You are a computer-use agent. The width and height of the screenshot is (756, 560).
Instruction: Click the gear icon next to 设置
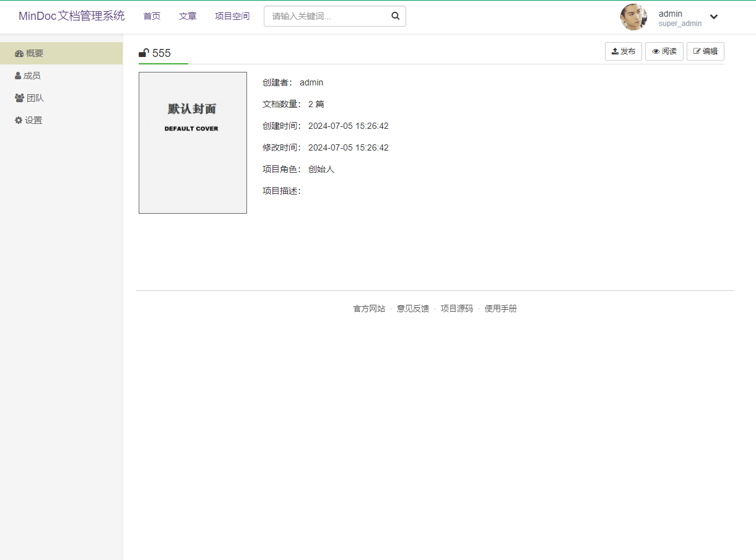coord(19,120)
